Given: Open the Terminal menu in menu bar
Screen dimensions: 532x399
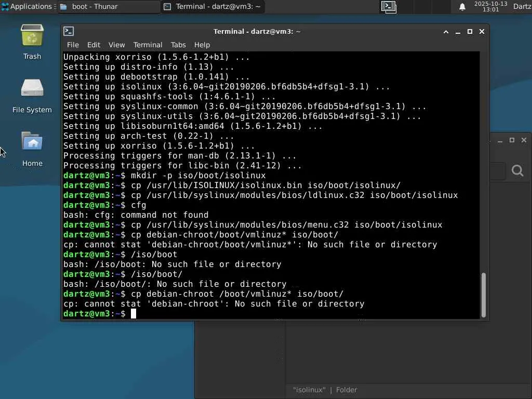Looking at the screenshot, I should tap(148, 45).
